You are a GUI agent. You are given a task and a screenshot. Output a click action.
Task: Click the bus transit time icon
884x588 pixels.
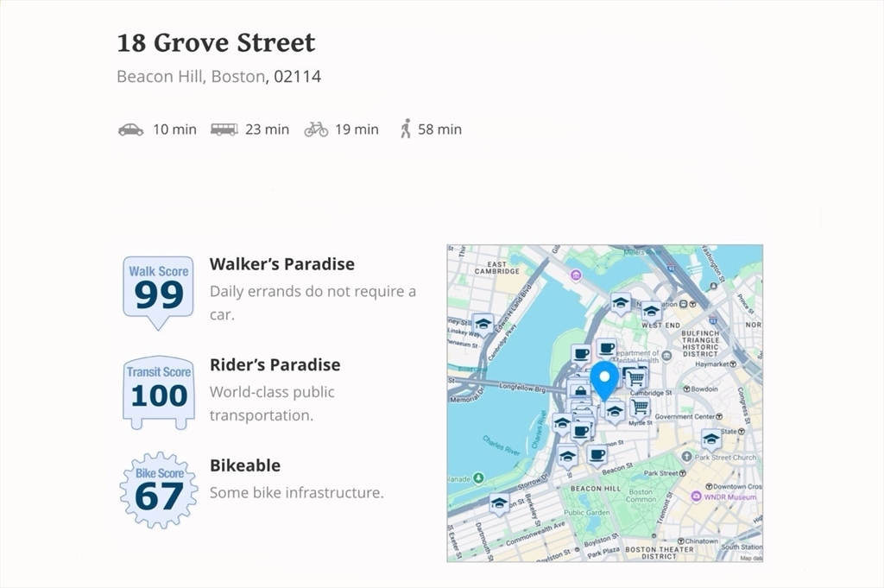coord(224,130)
